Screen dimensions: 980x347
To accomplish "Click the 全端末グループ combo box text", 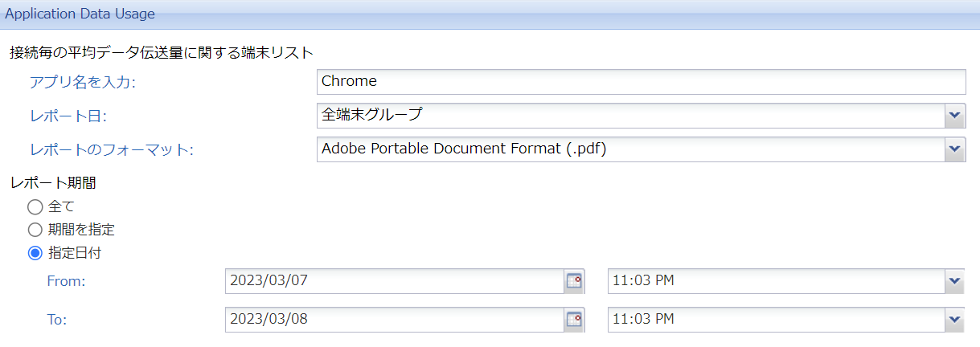I will point(371,115).
